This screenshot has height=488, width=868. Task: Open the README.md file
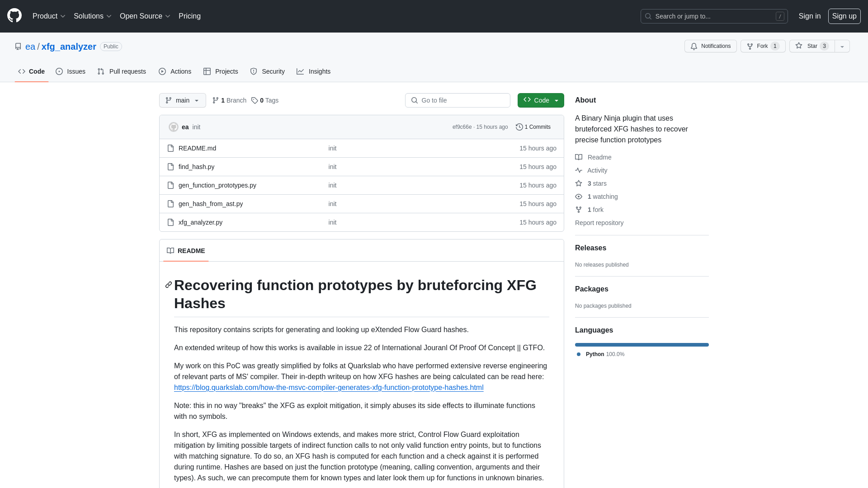(x=197, y=148)
